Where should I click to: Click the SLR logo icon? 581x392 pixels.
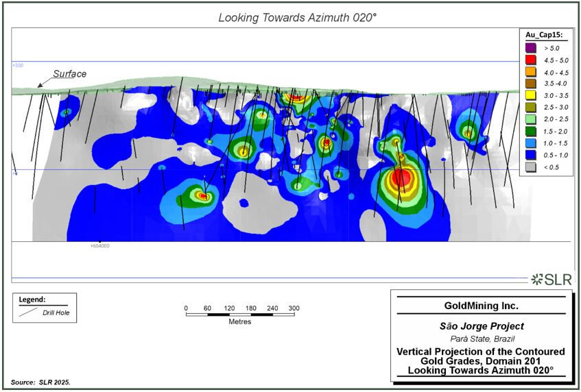click(536, 280)
